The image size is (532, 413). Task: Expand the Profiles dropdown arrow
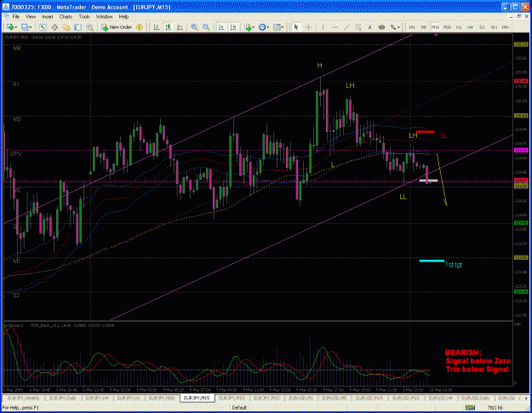coord(31,27)
